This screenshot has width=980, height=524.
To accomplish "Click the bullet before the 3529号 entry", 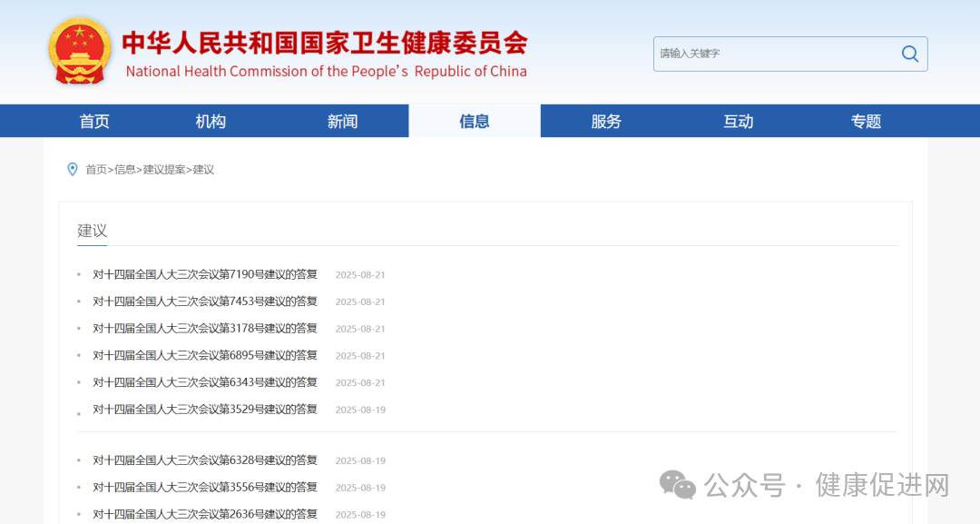I will pyautogui.click(x=80, y=414).
